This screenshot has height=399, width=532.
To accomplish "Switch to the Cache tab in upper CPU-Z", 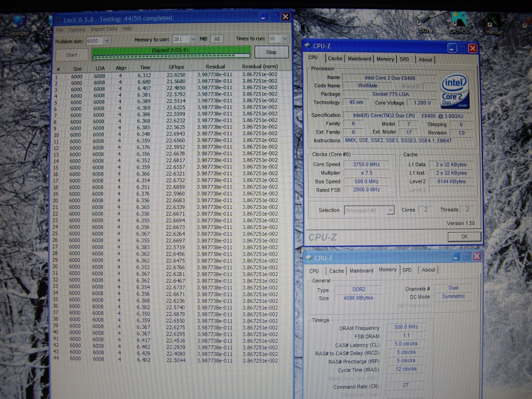I will [335, 58].
